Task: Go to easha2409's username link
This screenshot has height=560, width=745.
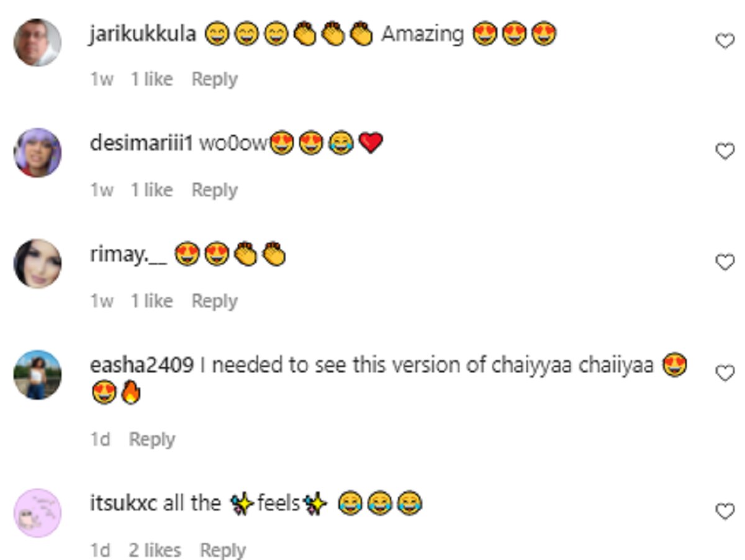Action: pos(142,366)
